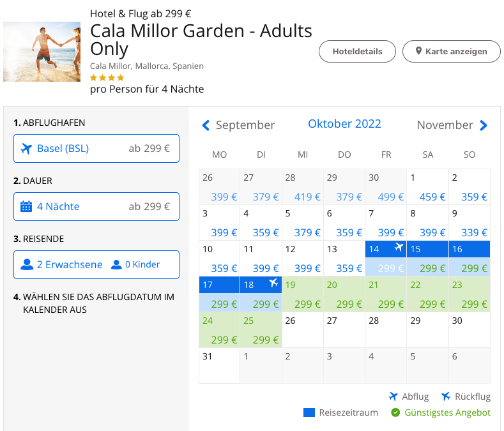Click the airplane icon in Basel airport field
The width and height of the screenshot is (504, 431).
tap(26, 149)
